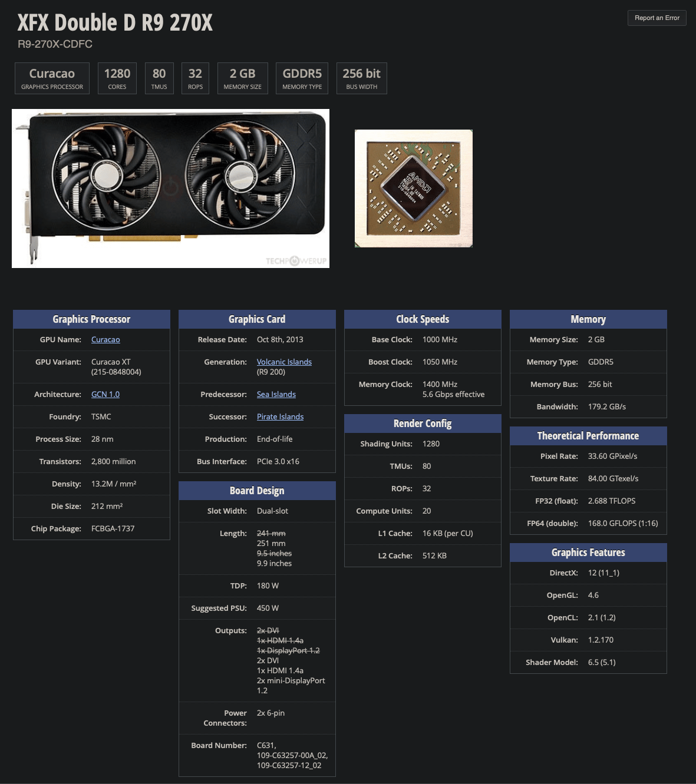Open the Pirate Islands successor link

click(x=280, y=417)
